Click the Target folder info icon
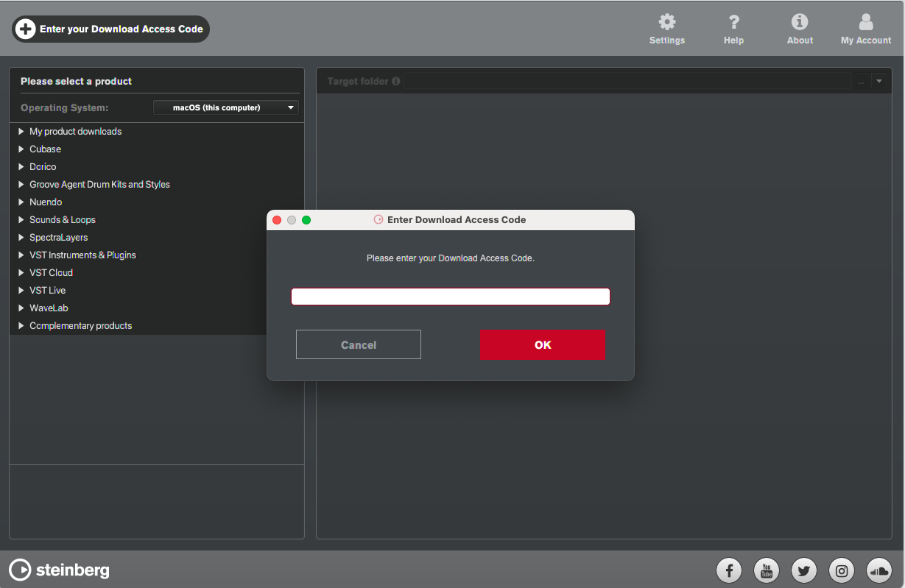Viewport: 905px width, 588px height. point(396,81)
